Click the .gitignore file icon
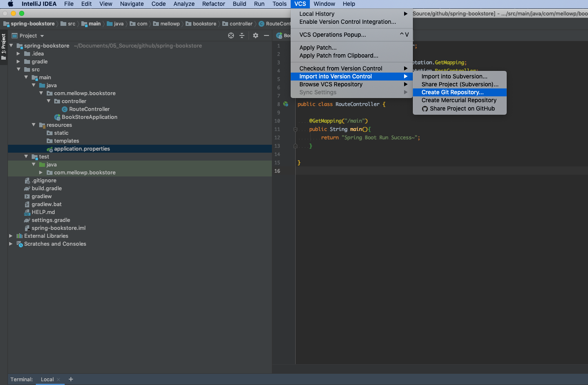The height and width of the screenshot is (385, 588). pos(27,181)
